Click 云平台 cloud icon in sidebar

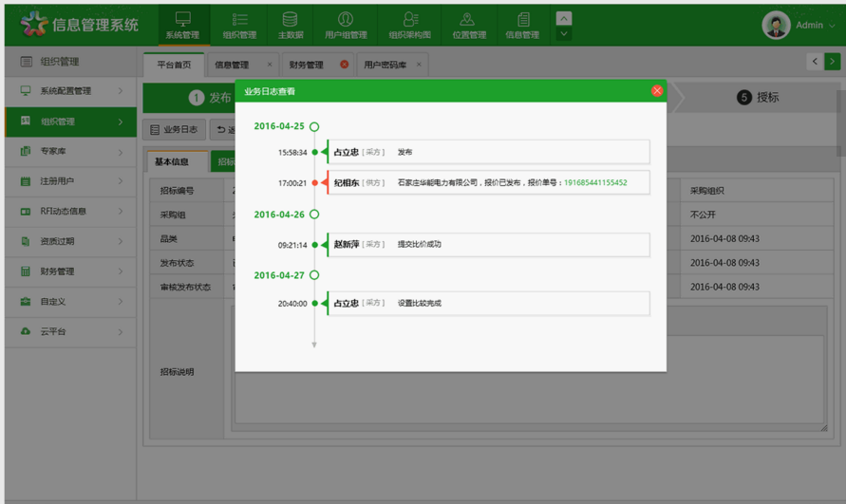pos(26,331)
